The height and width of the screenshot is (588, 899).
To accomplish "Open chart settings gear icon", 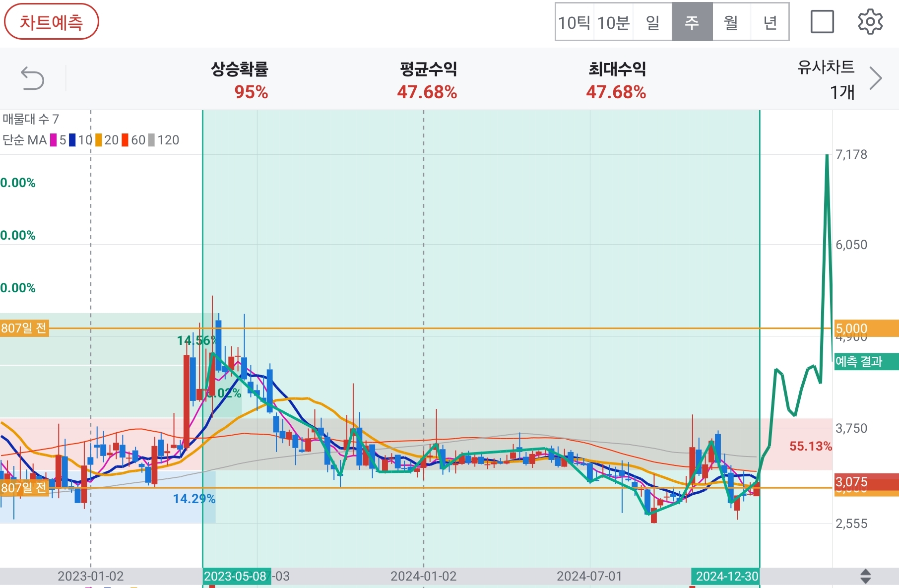I will (x=871, y=22).
